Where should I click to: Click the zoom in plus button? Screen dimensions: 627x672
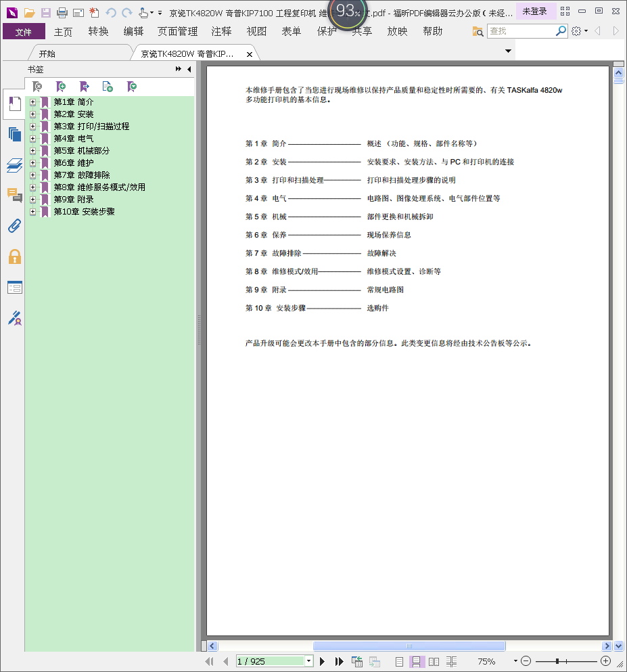pyautogui.click(x=605, y=661)
